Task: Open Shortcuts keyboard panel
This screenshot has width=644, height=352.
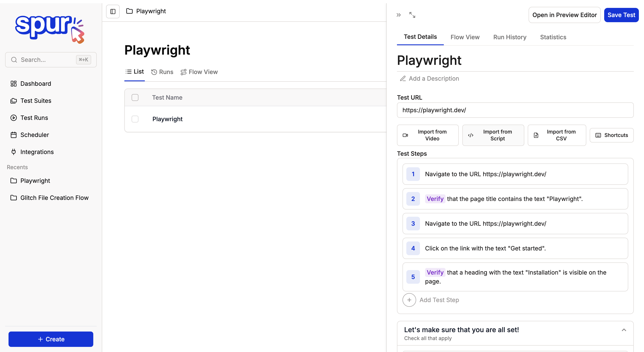Action: [611, 135]
